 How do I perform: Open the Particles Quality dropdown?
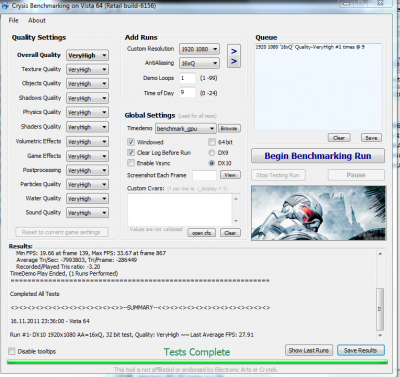click(x=87, y=184)
